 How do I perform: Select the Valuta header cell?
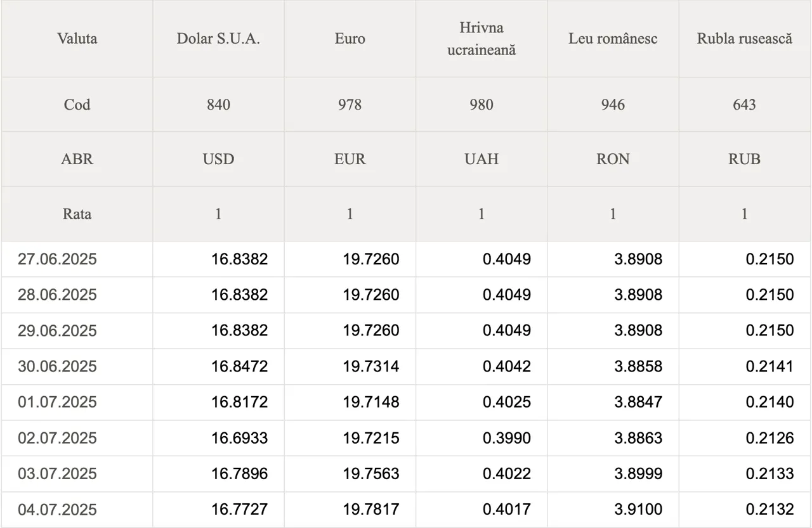77,39
